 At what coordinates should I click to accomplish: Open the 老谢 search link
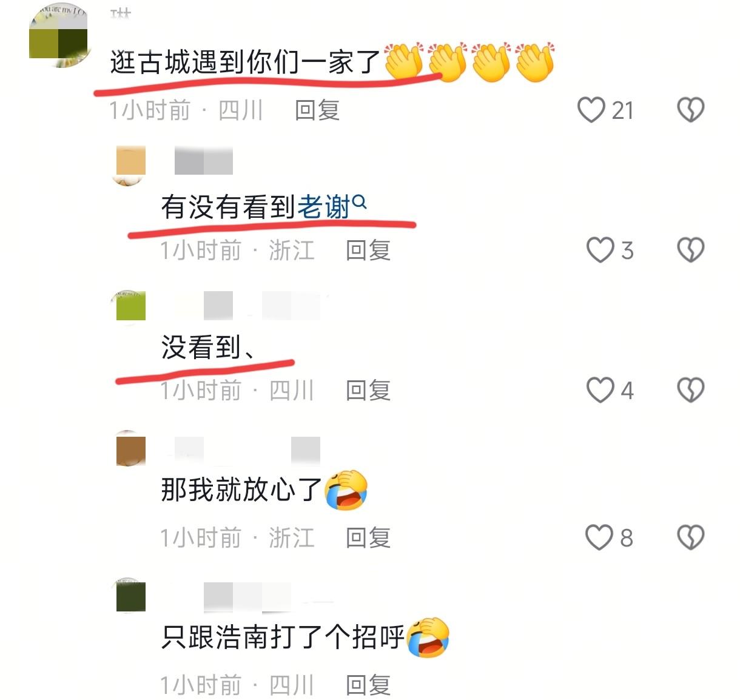click(323, 207)
